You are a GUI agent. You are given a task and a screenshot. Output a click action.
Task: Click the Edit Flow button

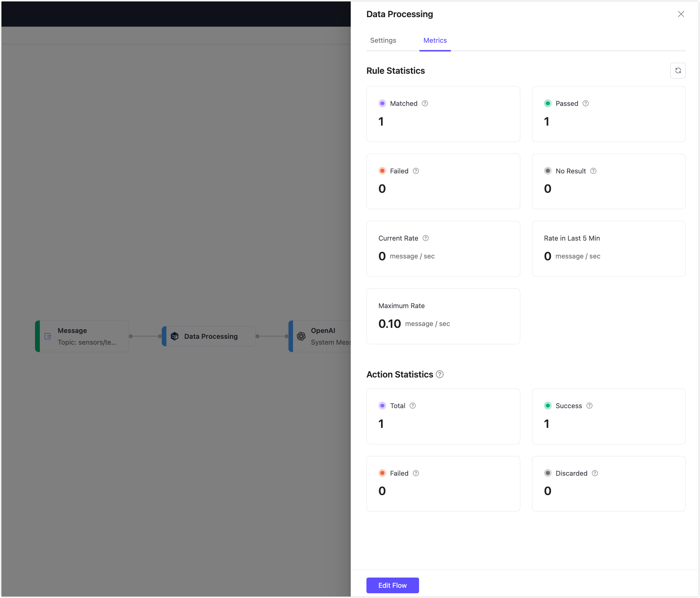(x=392, y=585)
